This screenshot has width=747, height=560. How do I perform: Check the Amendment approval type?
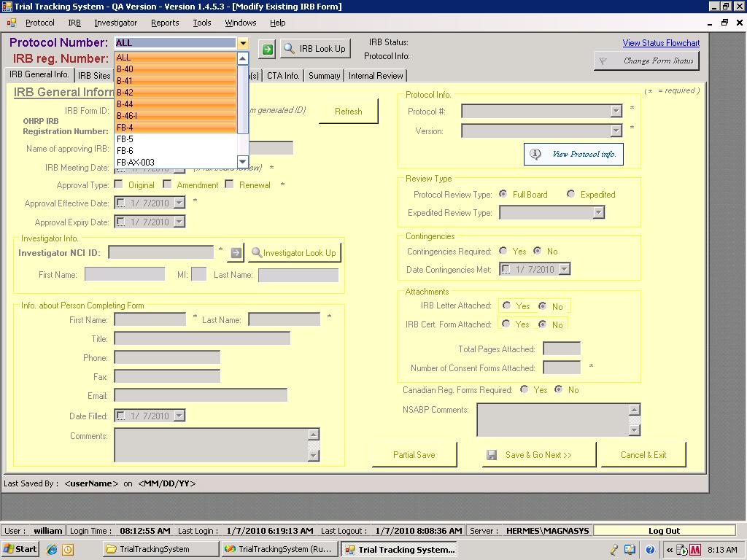[x=167, y=184]
